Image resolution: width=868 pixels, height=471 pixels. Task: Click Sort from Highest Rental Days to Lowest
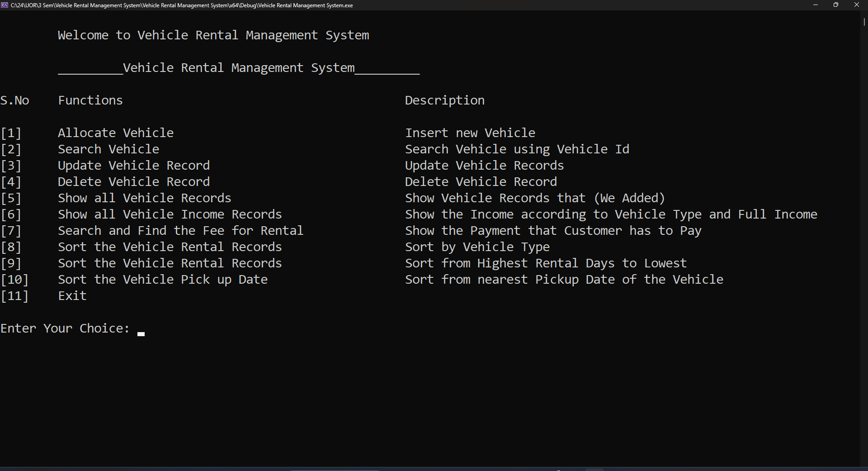click(x=546, y=263)
